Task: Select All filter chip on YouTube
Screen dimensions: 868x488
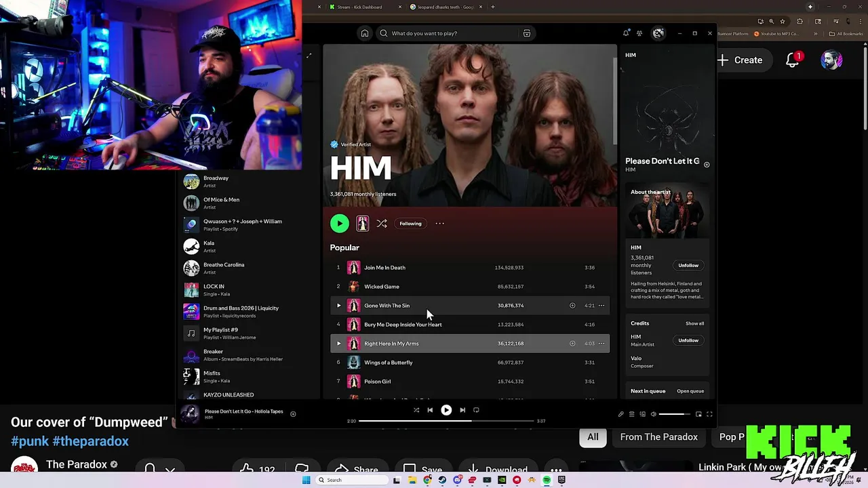Action: tap(593, 437)
